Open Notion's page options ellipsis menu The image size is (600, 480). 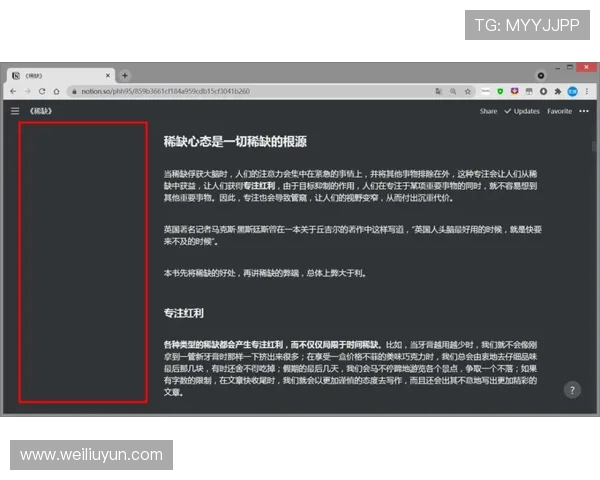pos(584,111)
